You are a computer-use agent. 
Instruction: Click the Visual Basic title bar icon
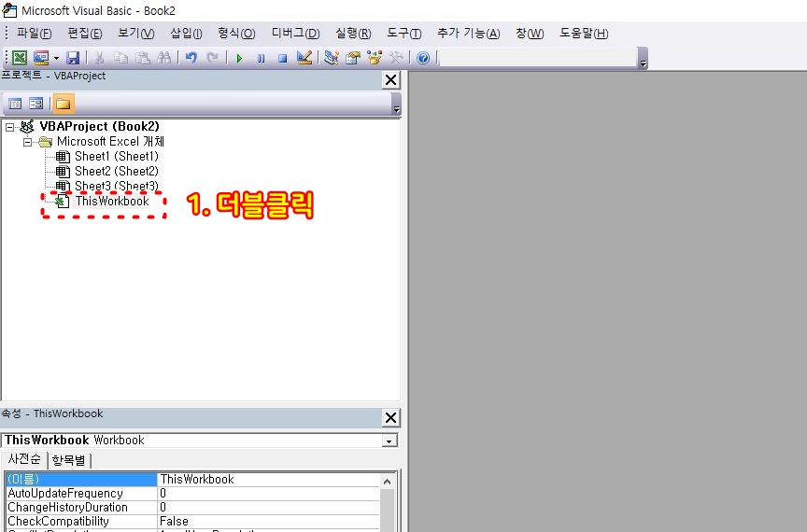click(x=9, y=10)
